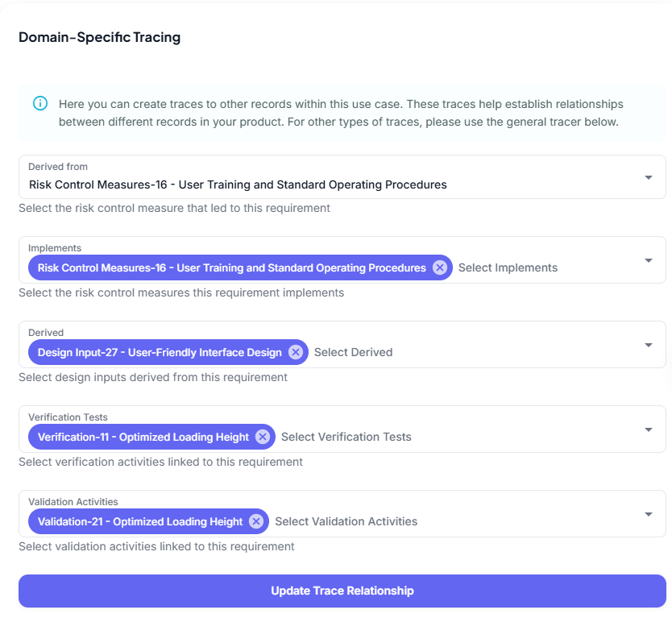The height and width of the screenshot is (618, 672).
Task: Click the info icon in the notice banner
Action: pos(39,104)
